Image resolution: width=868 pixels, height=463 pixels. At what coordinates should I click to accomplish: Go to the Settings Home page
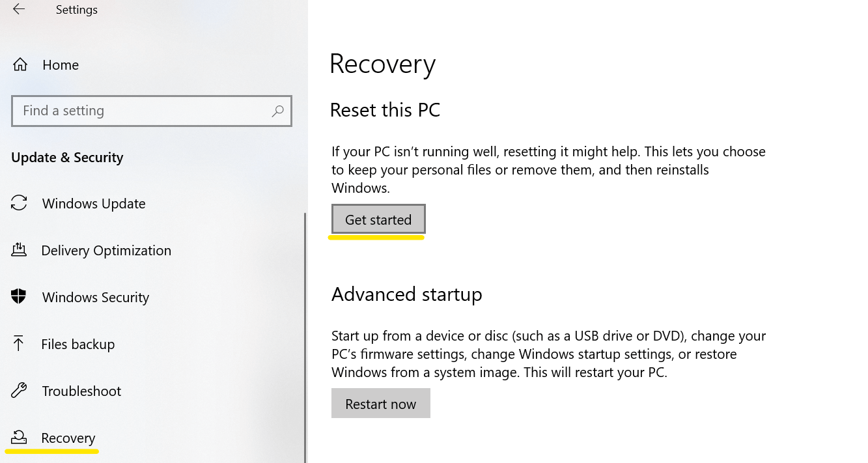tap(61, 64)
